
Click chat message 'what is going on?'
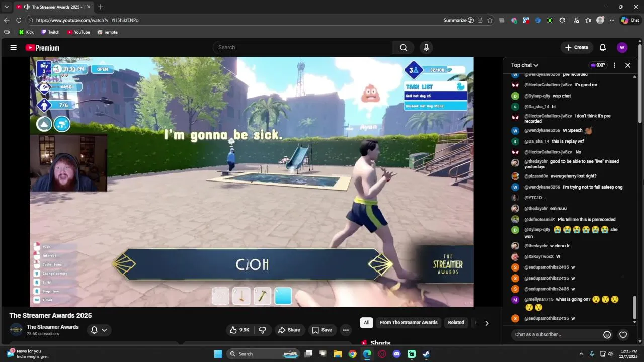[574, 300]
